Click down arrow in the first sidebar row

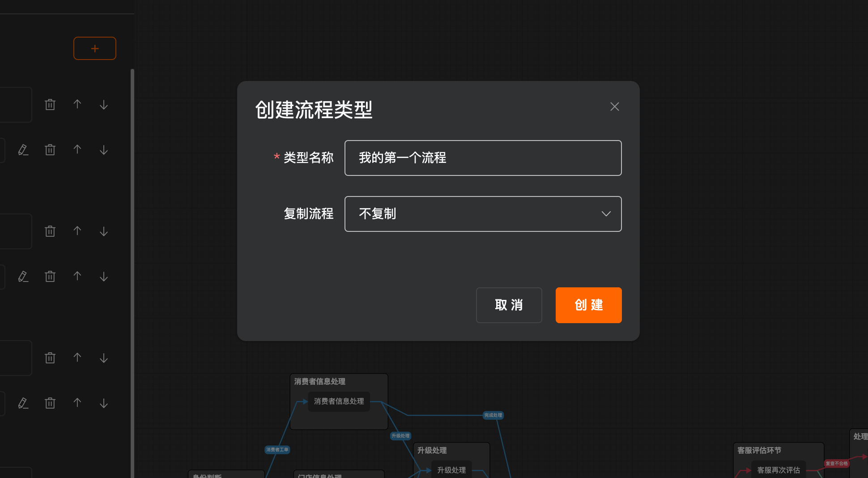point(104,105)
